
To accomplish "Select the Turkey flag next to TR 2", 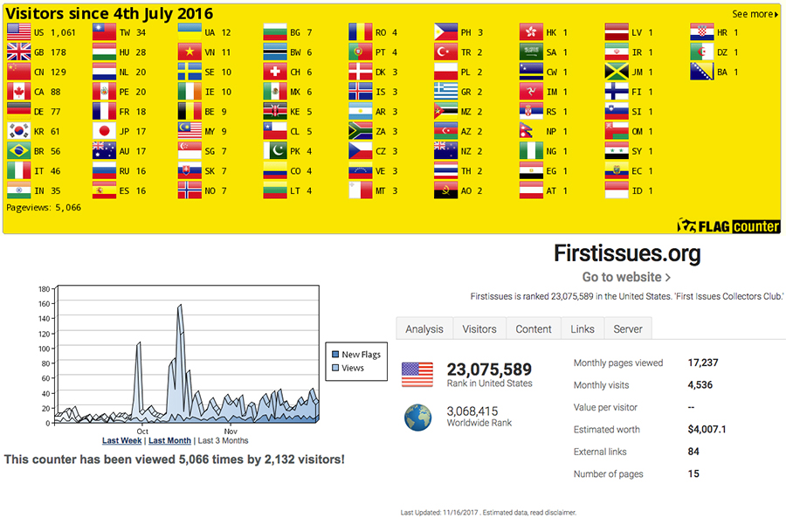I will click(x=445, y=52).
